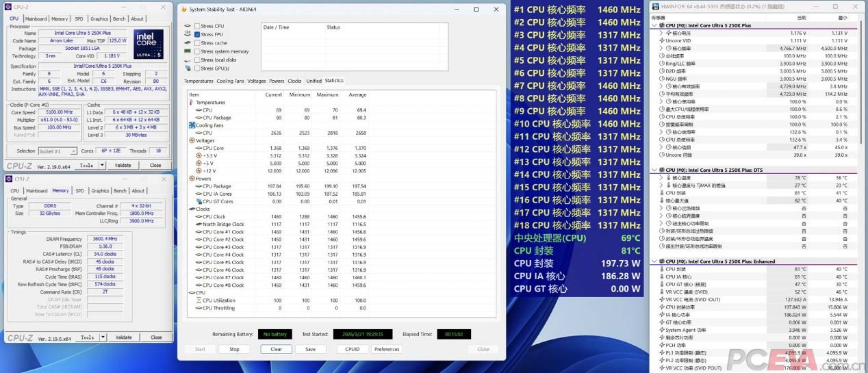This screenshot has height=373, width=868.
Task: Expand the 核心温度 row in the DTS section
Action: pos(661,178)
